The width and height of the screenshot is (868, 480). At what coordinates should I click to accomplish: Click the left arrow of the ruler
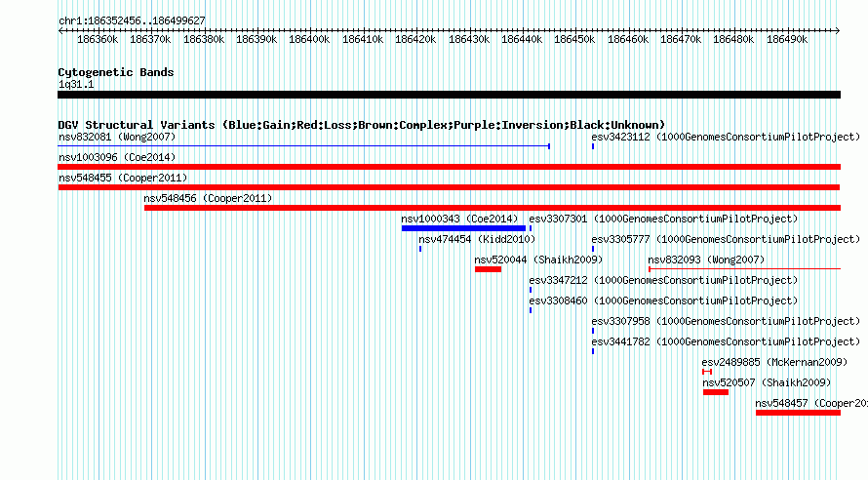pyautogui.click(x=60, y=31)
